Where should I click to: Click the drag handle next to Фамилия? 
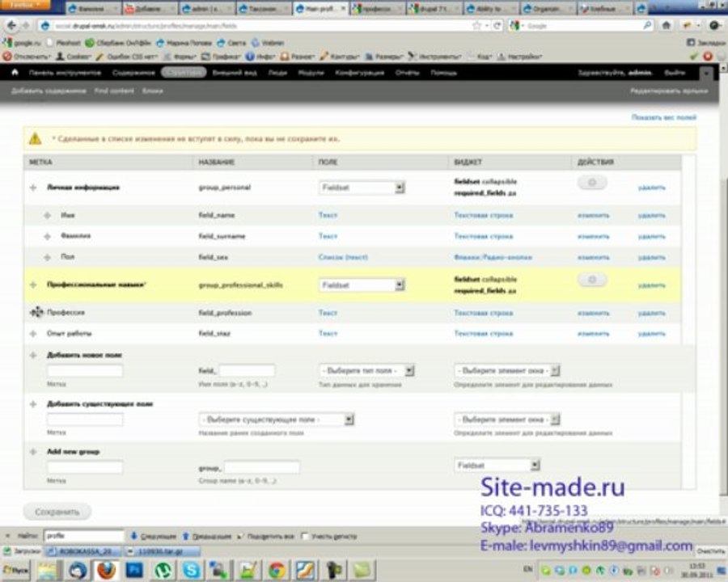[47, 236]
